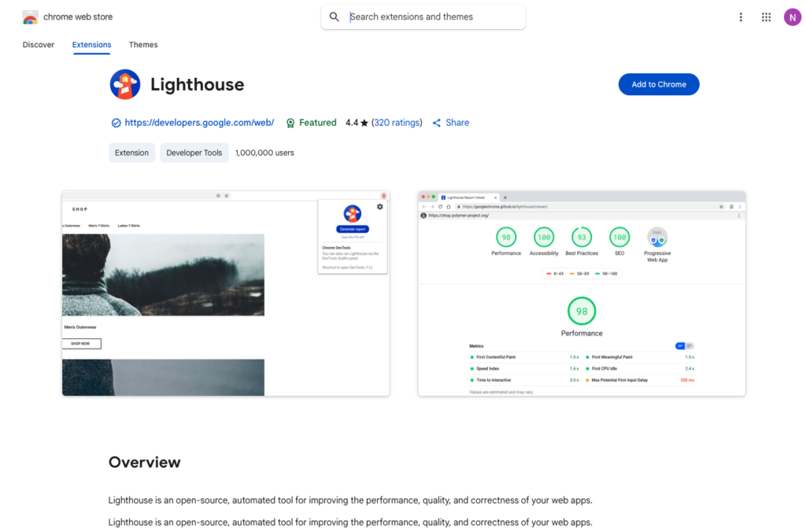Click the gear icon in popup screenshot
The height and width of the screenshot is (532, 806).
(380, 207)
